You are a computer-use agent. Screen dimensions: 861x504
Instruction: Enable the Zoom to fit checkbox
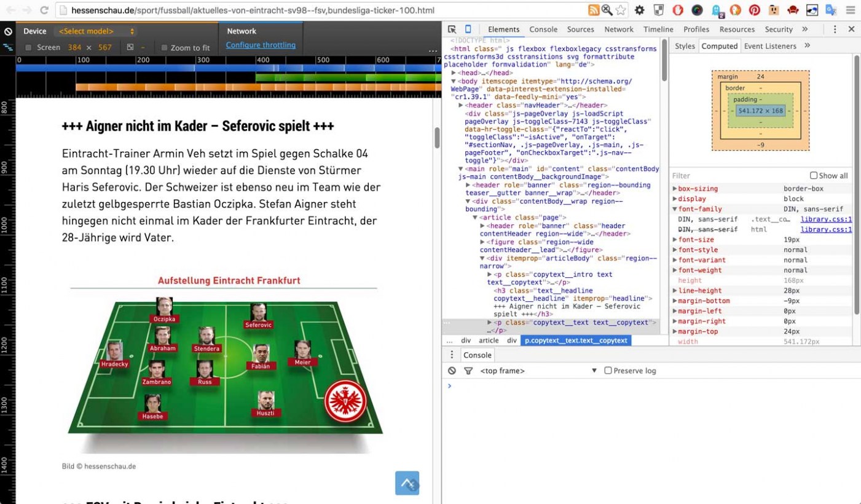164,47
